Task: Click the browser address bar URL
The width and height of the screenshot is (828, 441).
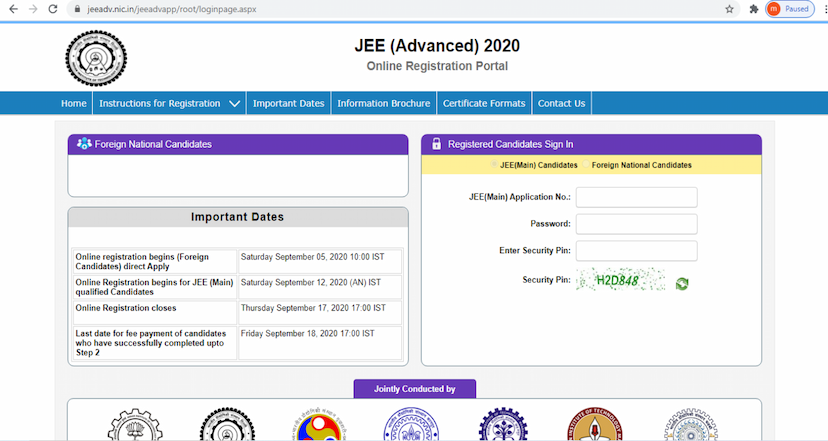Action: point(172,9)
